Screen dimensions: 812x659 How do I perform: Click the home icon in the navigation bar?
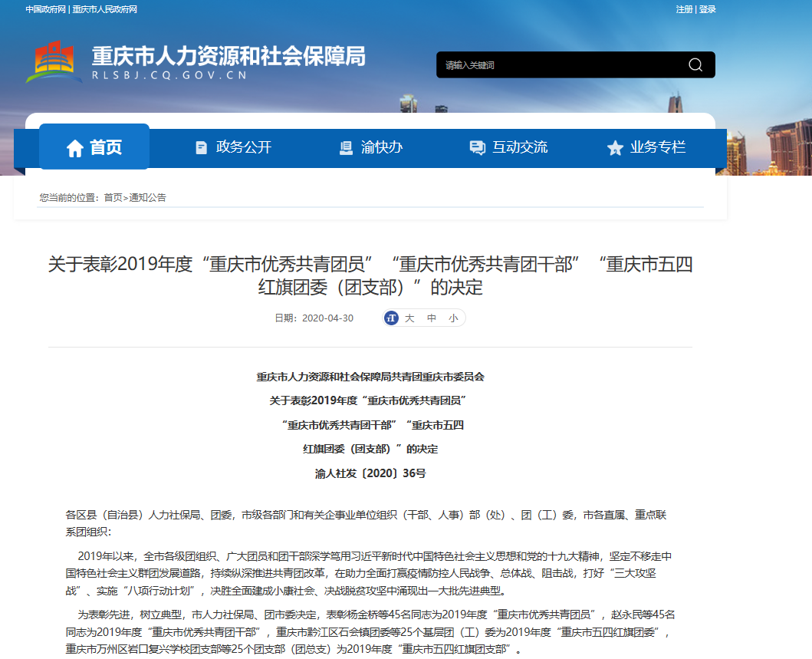pyautogui.click(x=74, y=148)
